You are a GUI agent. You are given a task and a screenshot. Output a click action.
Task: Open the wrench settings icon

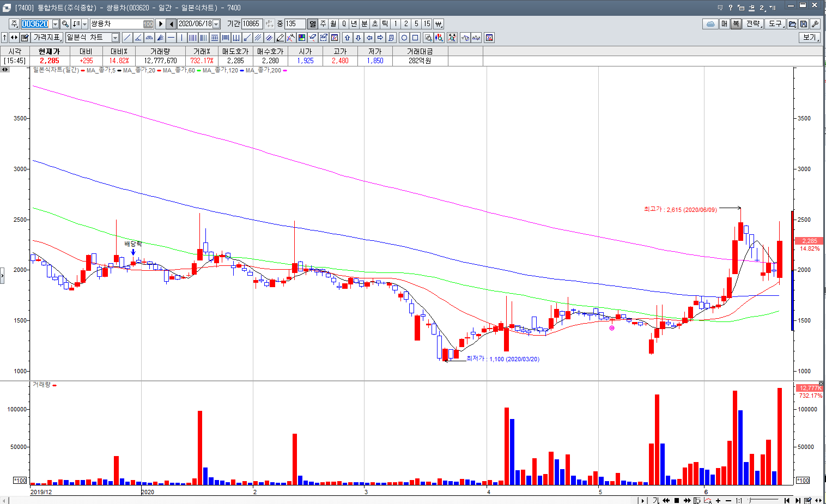pyautogui.click(x=815, y=24)
